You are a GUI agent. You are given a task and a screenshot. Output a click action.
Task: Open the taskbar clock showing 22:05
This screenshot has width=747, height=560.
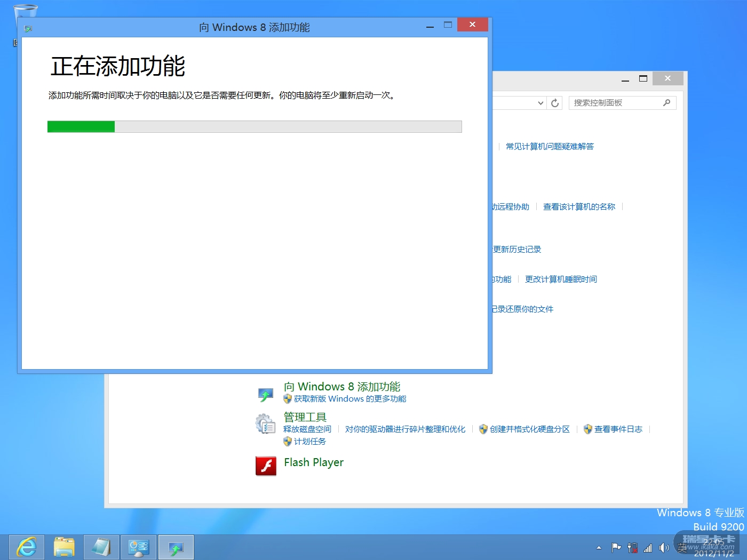click(714, 548)
